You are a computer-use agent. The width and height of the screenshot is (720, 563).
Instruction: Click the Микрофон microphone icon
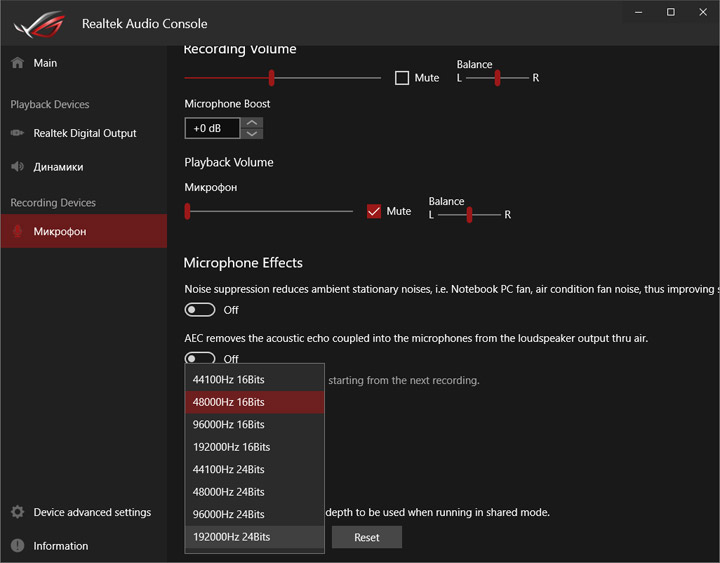(x=17, y=231)
